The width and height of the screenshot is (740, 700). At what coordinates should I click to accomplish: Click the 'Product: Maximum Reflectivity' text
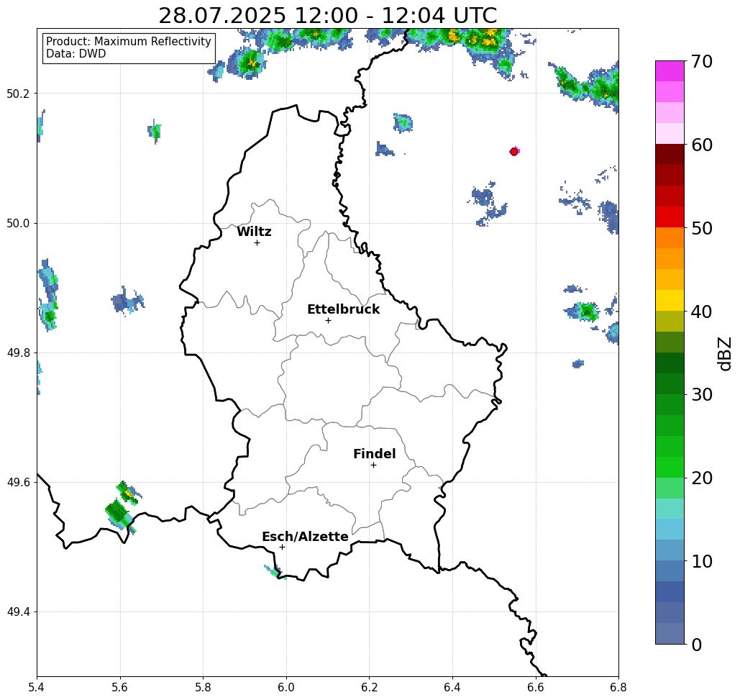[128, 42]
